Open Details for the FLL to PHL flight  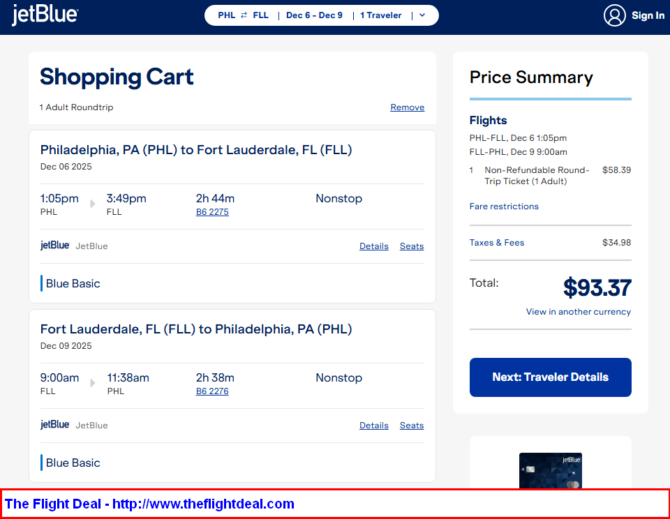point(374,425)
